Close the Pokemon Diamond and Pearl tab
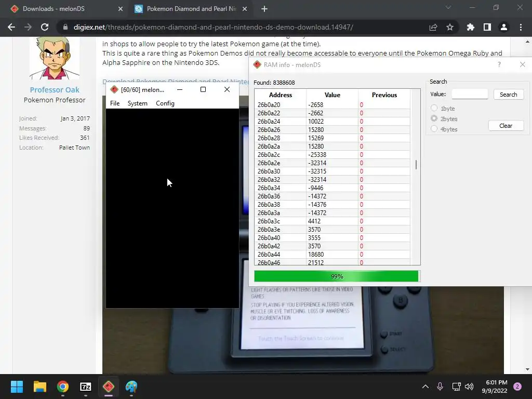This screenshot has width=532, height=399. coord(245,9)
